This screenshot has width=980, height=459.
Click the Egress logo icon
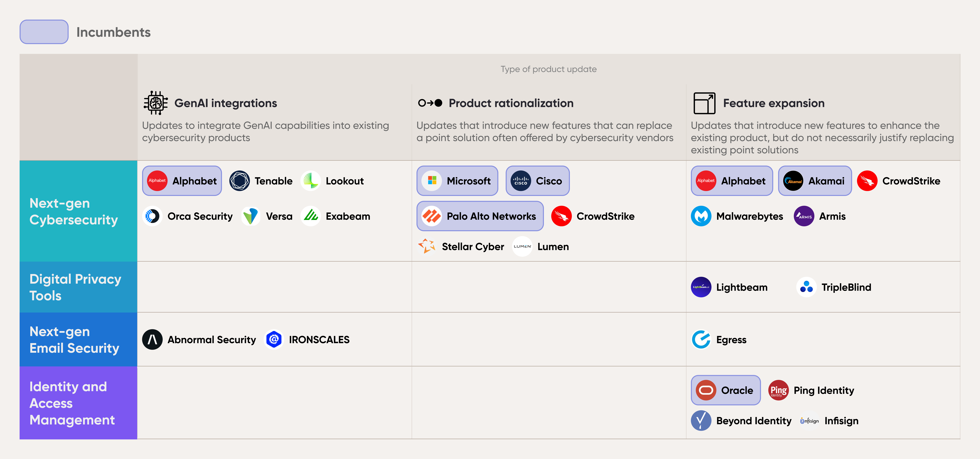coord(701,340)
